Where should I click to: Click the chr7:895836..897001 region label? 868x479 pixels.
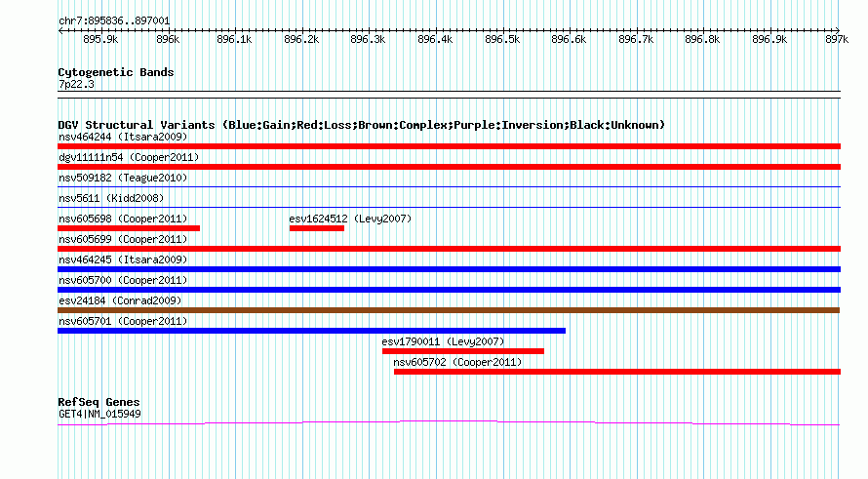(114, 21)
